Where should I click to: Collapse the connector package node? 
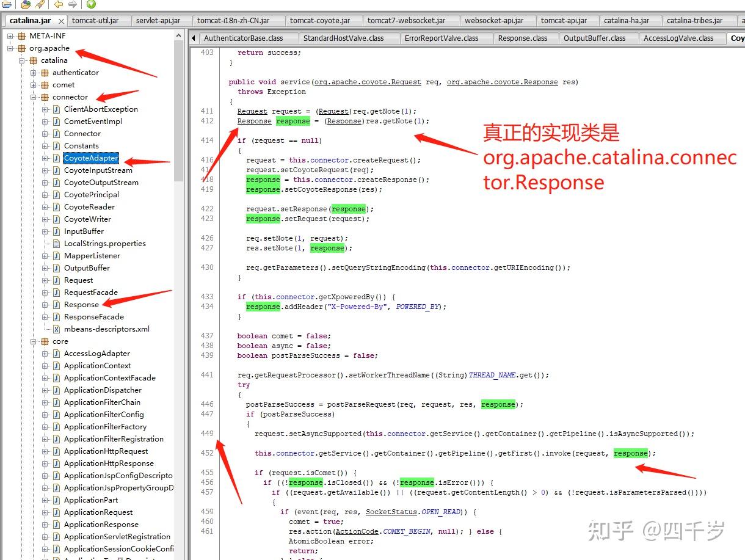[34, 97]
